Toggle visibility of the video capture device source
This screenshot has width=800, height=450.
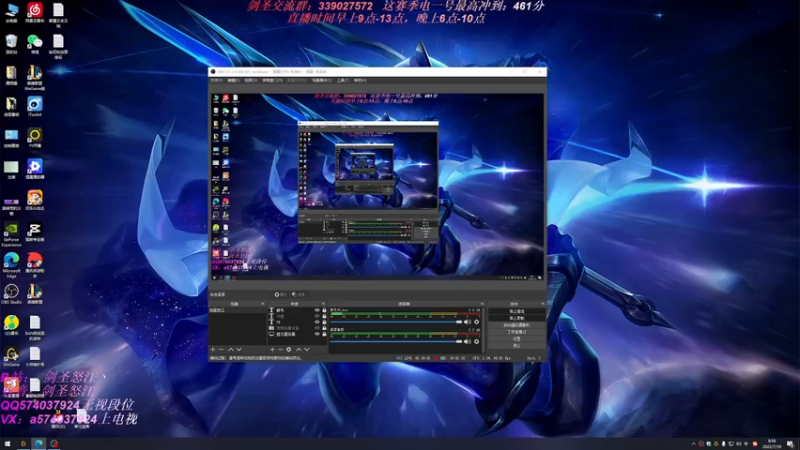317,328
